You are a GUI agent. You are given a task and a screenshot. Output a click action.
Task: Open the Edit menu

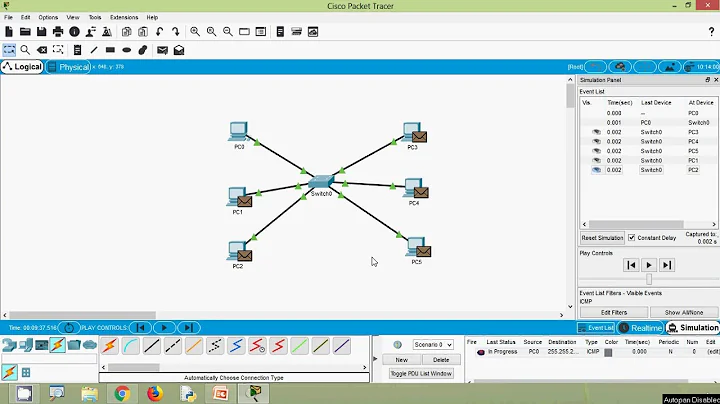25,17
